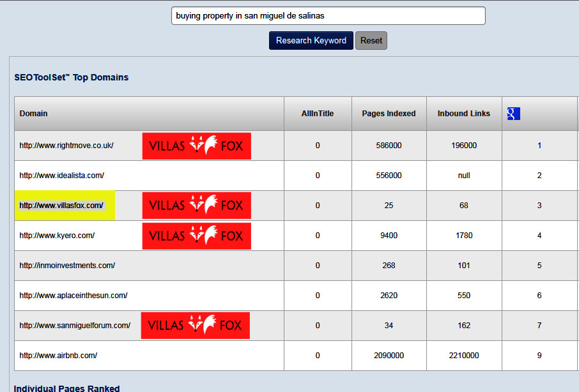Open the idealista.com domain link
This screenshot has width=579, height=392.
click(61, 176)
